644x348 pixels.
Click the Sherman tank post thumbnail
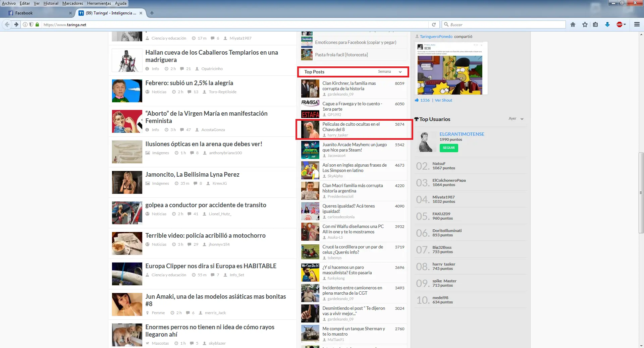pyautogui.click(x=310, y=334)
